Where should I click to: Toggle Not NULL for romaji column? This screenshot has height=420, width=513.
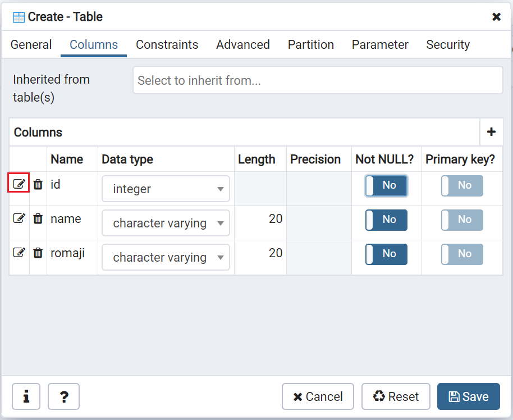click(386, 254)
